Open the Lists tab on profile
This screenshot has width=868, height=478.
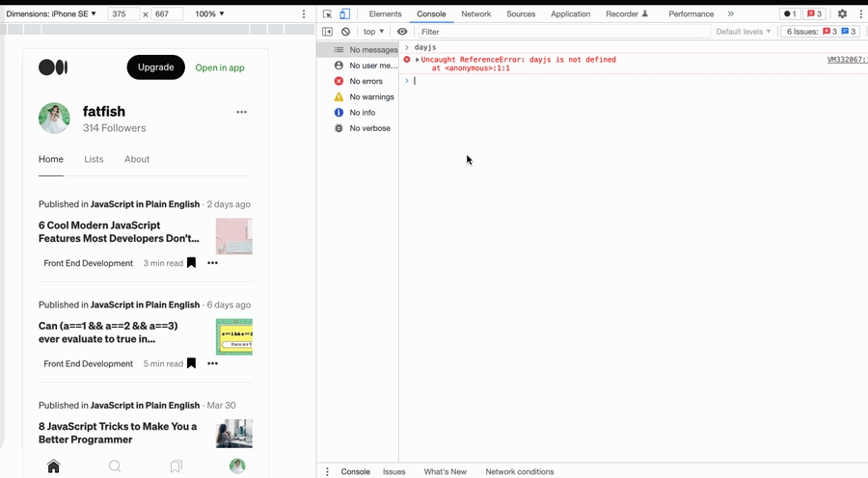[x=94, y=159]
